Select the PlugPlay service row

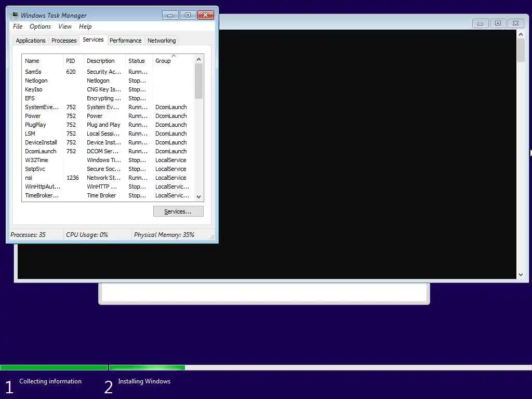[x=109, y=125]
